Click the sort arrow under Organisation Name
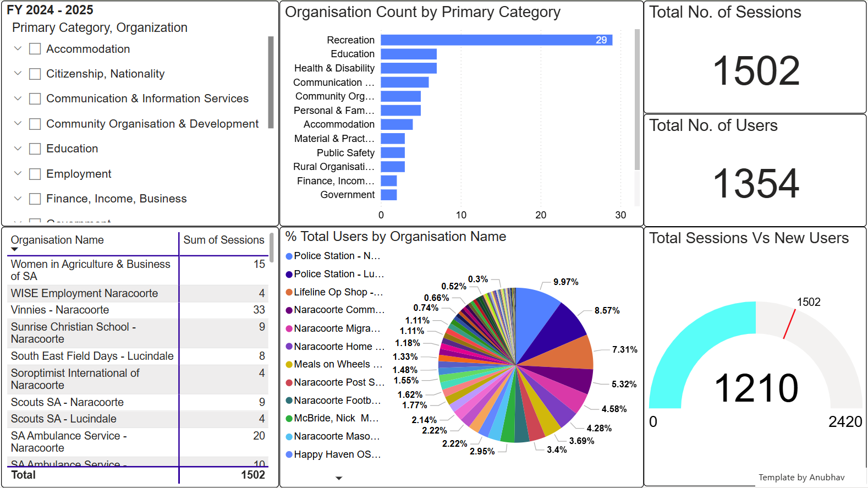Image resolution: width=868 pixels, height=488 pixels. pos(14,250)
